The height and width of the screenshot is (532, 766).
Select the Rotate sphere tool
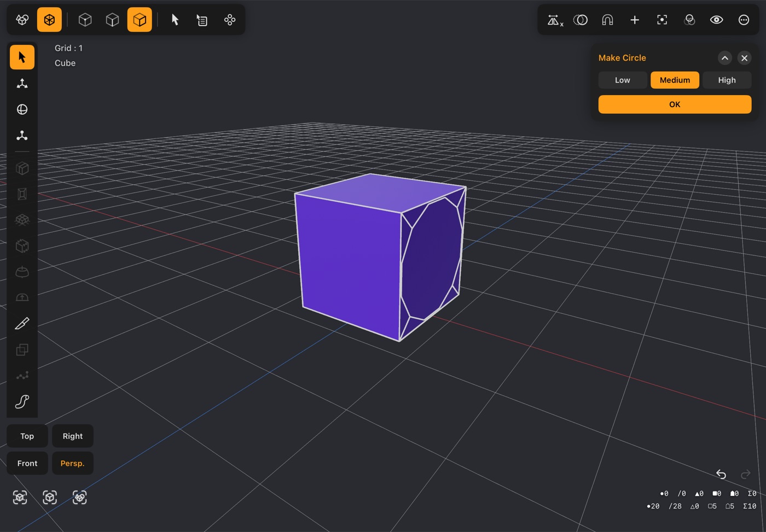[22, 109]
